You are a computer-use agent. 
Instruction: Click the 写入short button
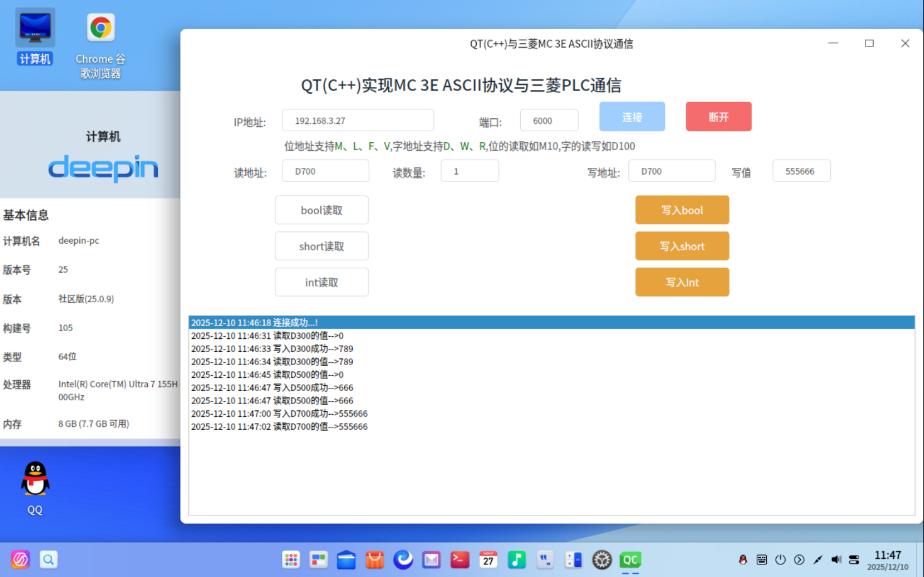tap(682, 246)
